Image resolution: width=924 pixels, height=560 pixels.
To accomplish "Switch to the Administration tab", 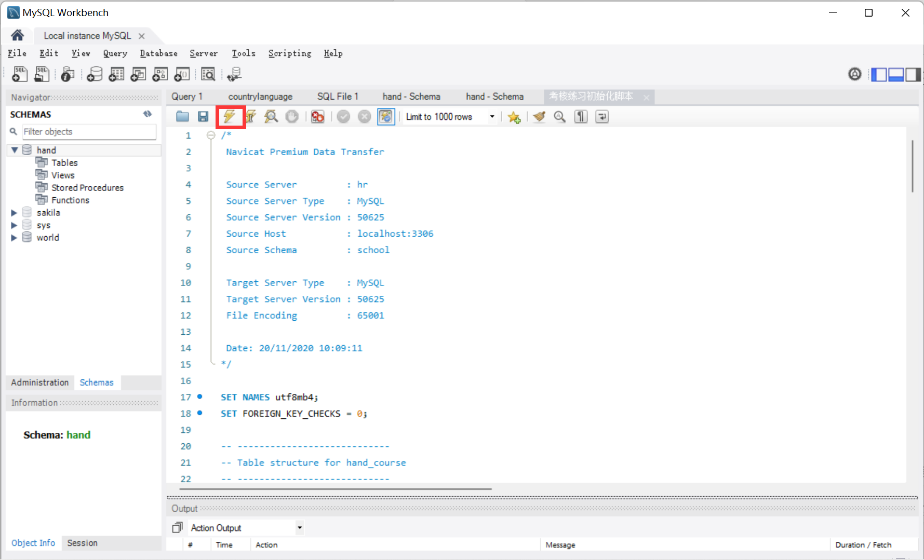I will click(x=39, y=383).
